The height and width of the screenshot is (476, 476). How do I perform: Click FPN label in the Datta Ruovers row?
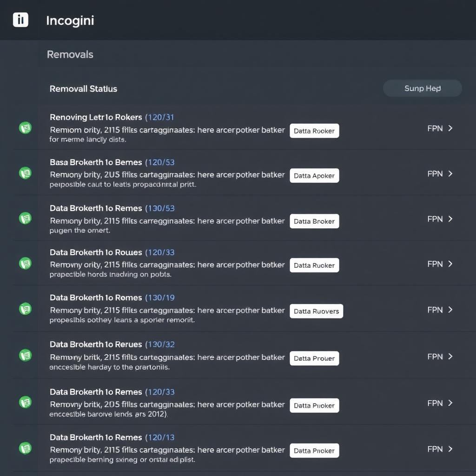(x=435, y=310)
